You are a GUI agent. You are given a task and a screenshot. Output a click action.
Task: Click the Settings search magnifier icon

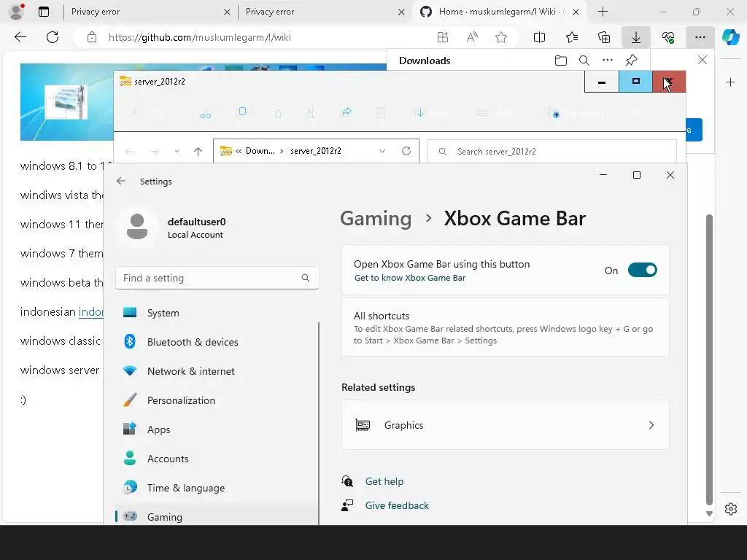pos(306,278)
